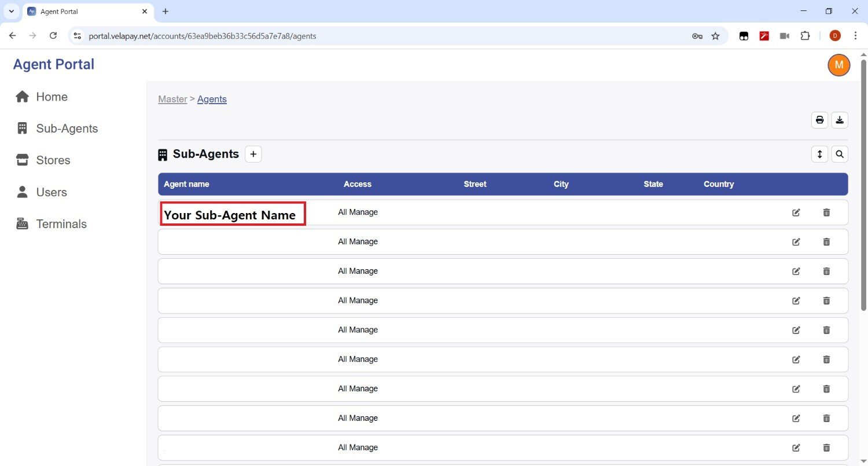The width and height of the screenshot is (868, 466).
Task: Open the search magnifier in Sub-Agents
Action: click(x=840, y=154)
